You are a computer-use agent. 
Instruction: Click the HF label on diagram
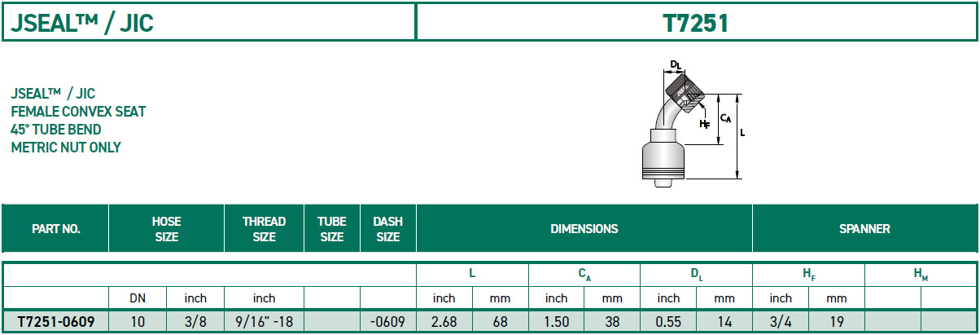point(705,124)
